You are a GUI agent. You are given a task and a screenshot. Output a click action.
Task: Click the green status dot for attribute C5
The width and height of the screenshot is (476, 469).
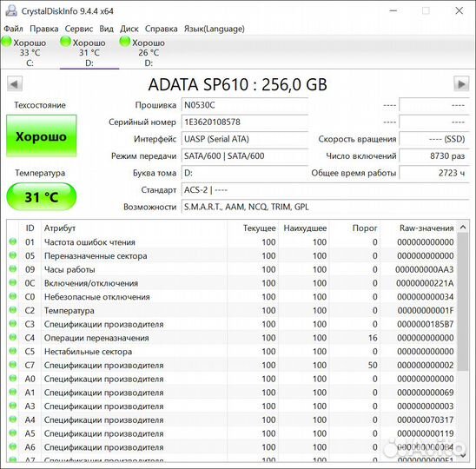pyautogui.click(x=13, y=351)
